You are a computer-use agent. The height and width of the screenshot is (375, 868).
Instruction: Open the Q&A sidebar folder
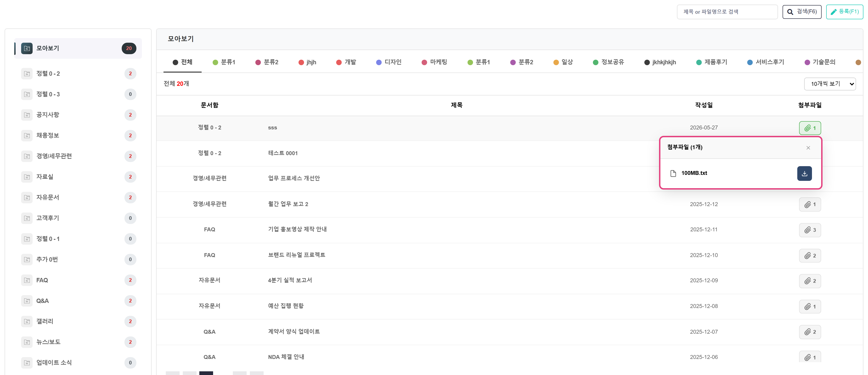(x=78, y=301)
